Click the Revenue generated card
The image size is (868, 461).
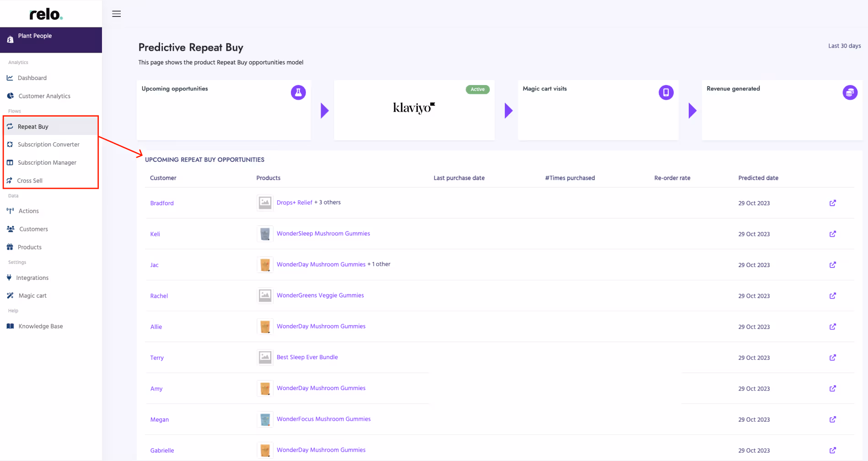click(x=782, y=110)
